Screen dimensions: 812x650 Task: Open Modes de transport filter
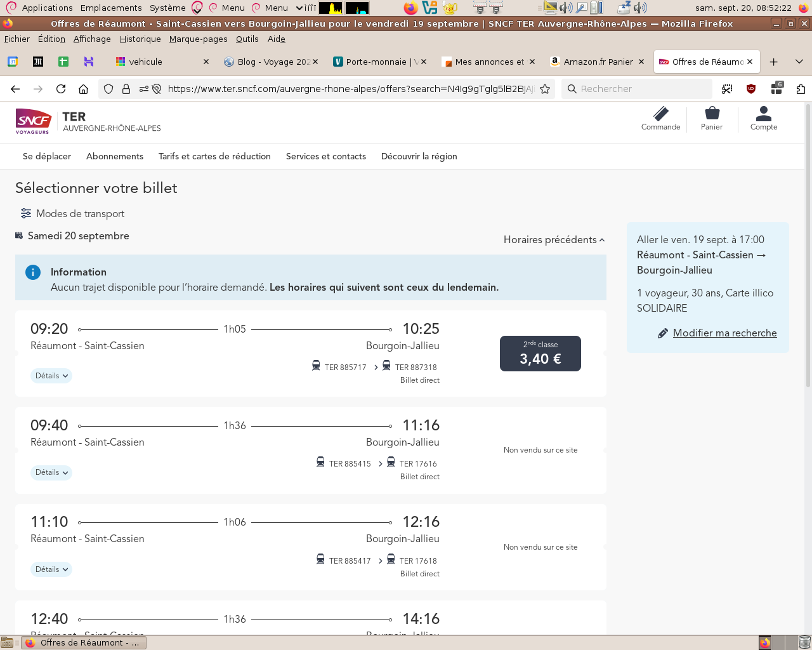click(x=72, y=214)
